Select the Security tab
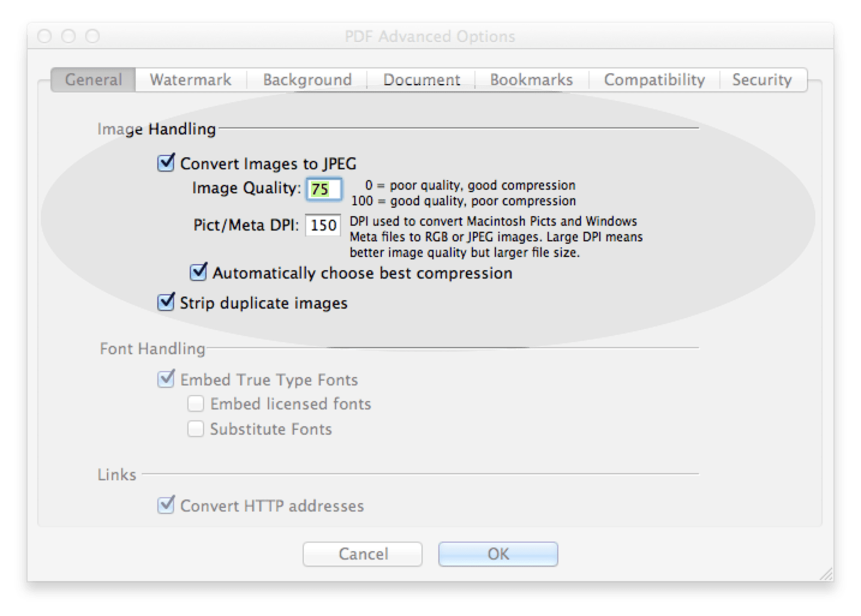This screenshot has width=861, height=616. tap(762, 79)
